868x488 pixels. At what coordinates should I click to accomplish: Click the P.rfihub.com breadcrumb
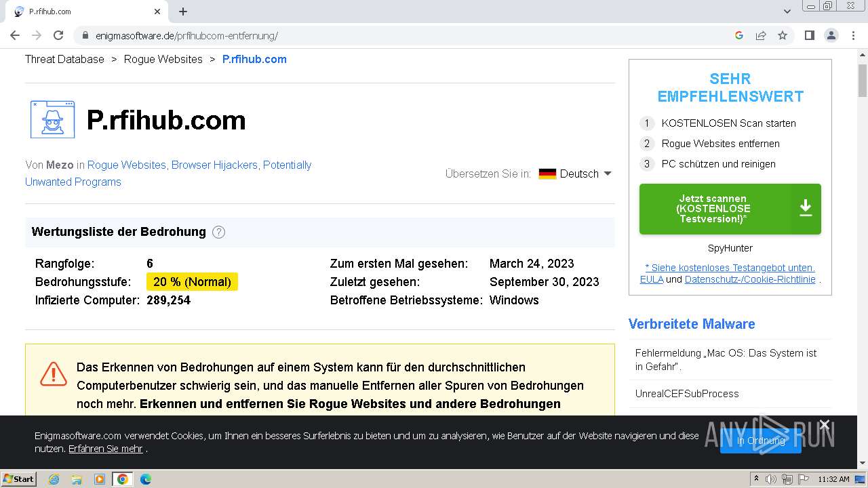point(254,59)
